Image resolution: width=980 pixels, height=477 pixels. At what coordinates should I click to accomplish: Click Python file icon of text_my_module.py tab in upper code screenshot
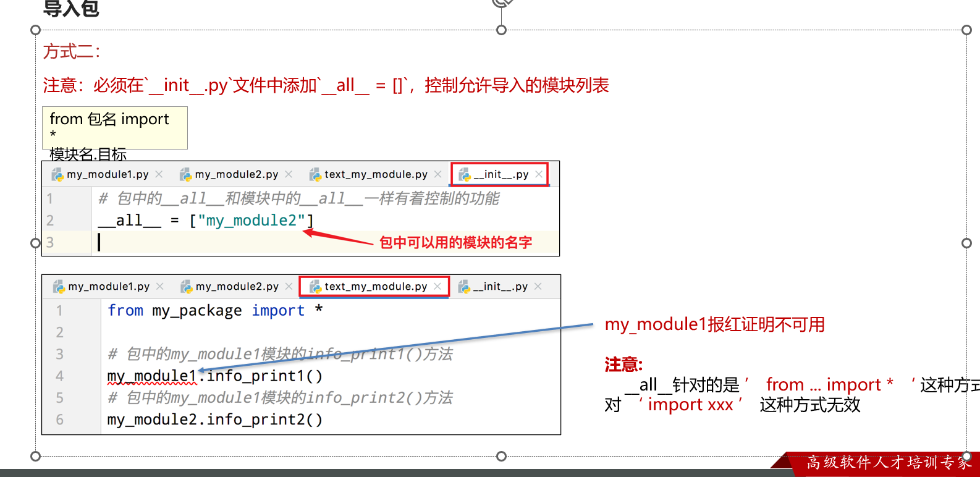pyautogui.click(x=315, y=175)
